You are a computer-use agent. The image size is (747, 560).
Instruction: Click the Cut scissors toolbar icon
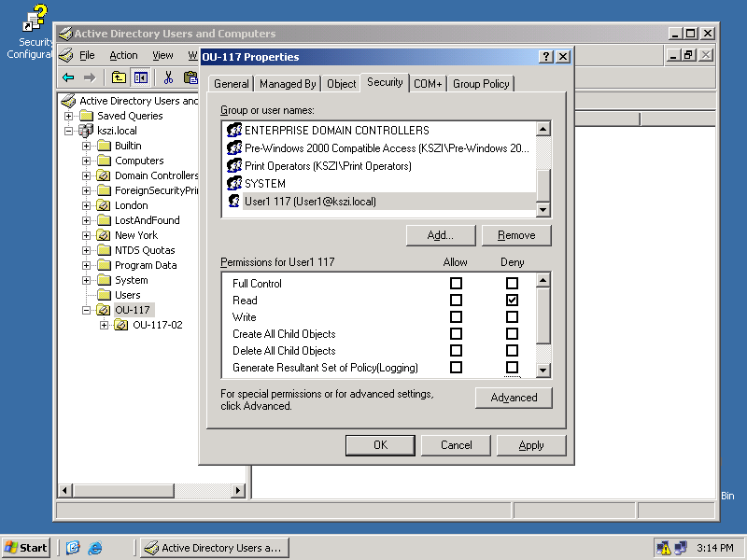point(168,77)
